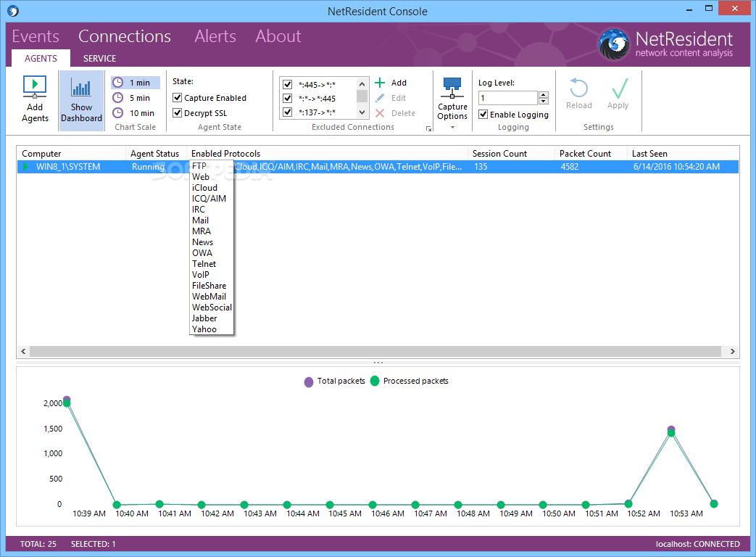Click packet count value 4582
Image resolution: width=756 pixels, height=557 pixels.
(x=570, y=166)
